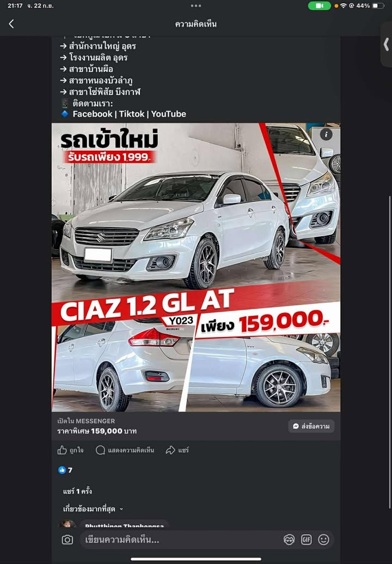Tap the แชร์ 1 ครั้ง share count

tap(77, 491)
